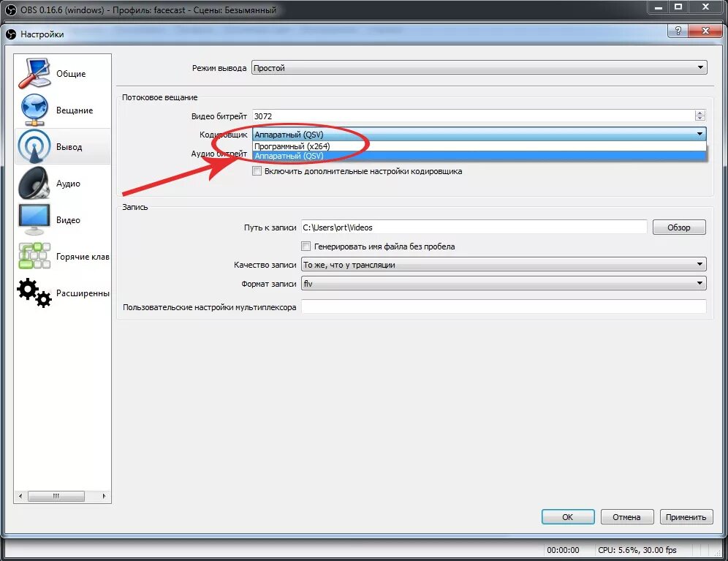Enable additional encoder settings checkbox

click(x=257, y=171)
